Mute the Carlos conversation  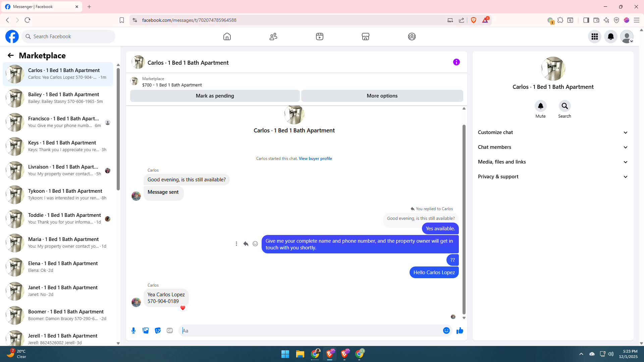tap(540, 106)
